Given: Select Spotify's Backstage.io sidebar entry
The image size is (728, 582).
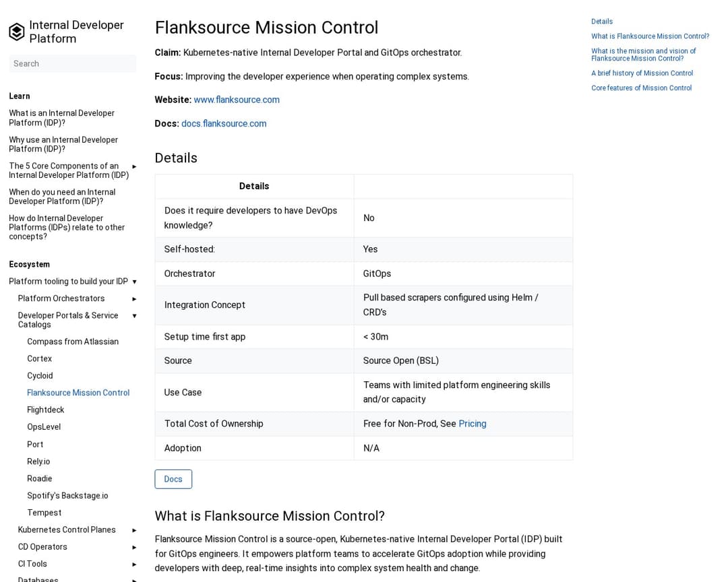Looking at the screenshot, I should [67, 496].
